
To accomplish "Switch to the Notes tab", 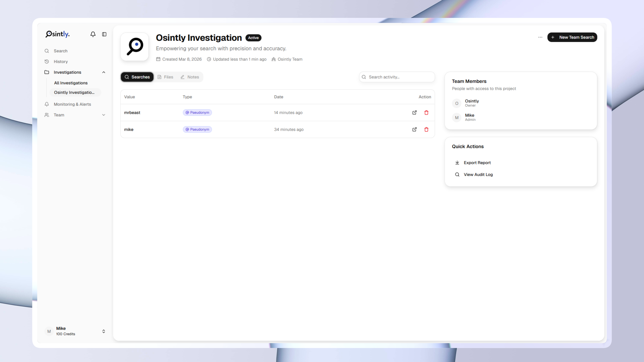I will [190, 77].
